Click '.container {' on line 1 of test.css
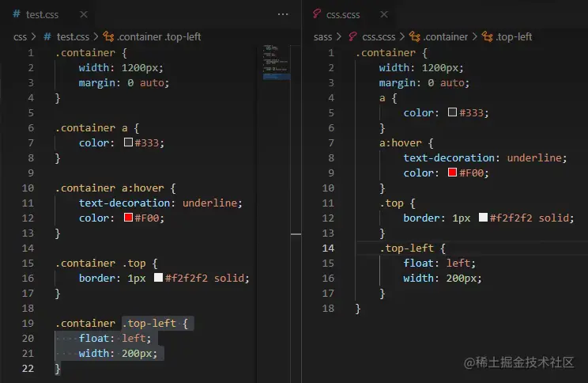This screenshot has width=588, height=383. (x=91, y=53)
